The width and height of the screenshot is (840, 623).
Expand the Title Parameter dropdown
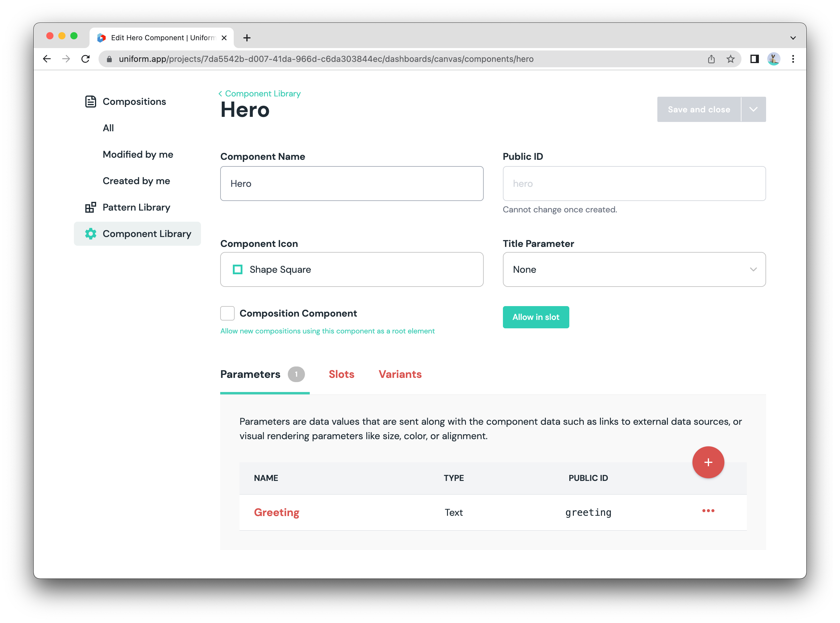pyautogui.click(x=634, y=269)
